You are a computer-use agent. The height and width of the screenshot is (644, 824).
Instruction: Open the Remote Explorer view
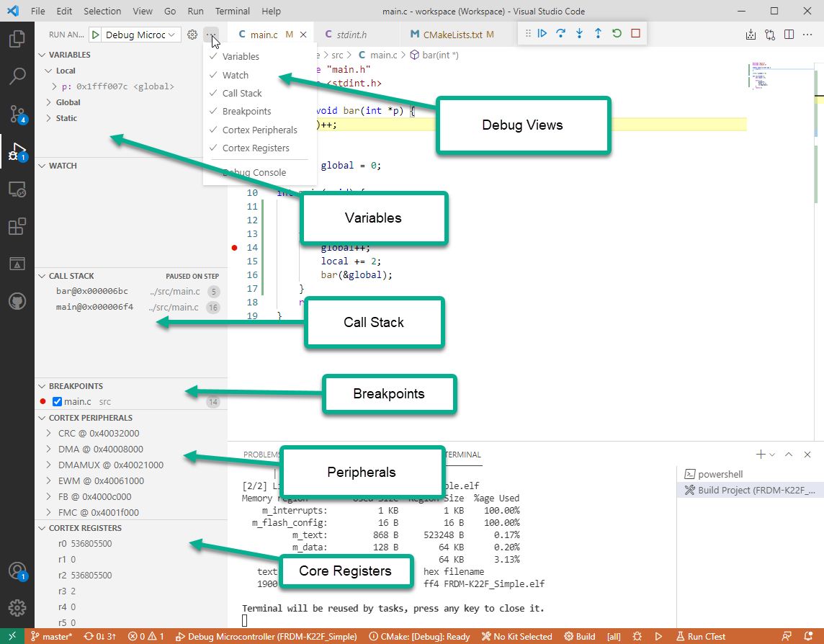[17, 189]
